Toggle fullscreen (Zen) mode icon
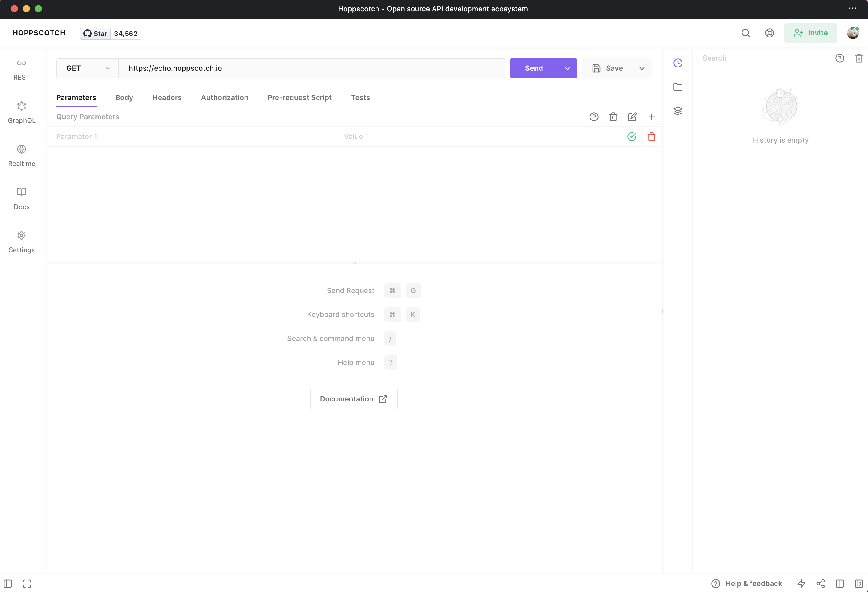The image size is (868, 592). pos(27,583)
